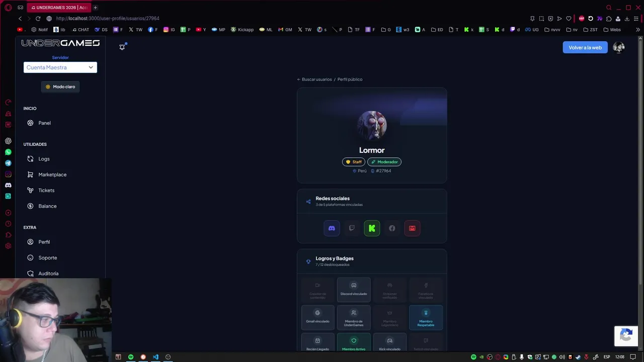Image resolution: width=644 pixels, height=362 pixels.
Task: Click the Facebook social network icon
Action: point(392,228)
